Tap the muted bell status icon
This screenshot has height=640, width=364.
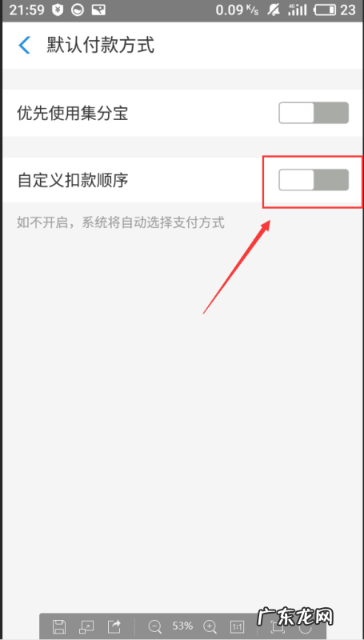pyautogui.click(x=274, y=10)
